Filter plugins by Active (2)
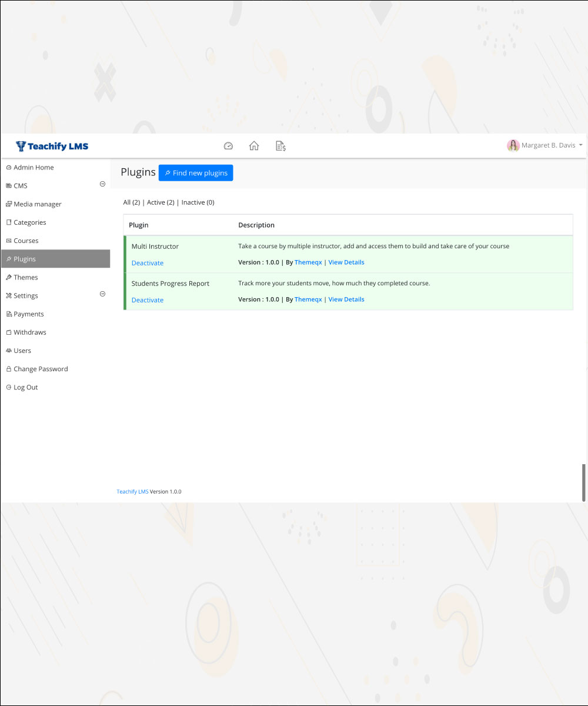The height and width of the screenshot is (706, 588). coord(161,202)
